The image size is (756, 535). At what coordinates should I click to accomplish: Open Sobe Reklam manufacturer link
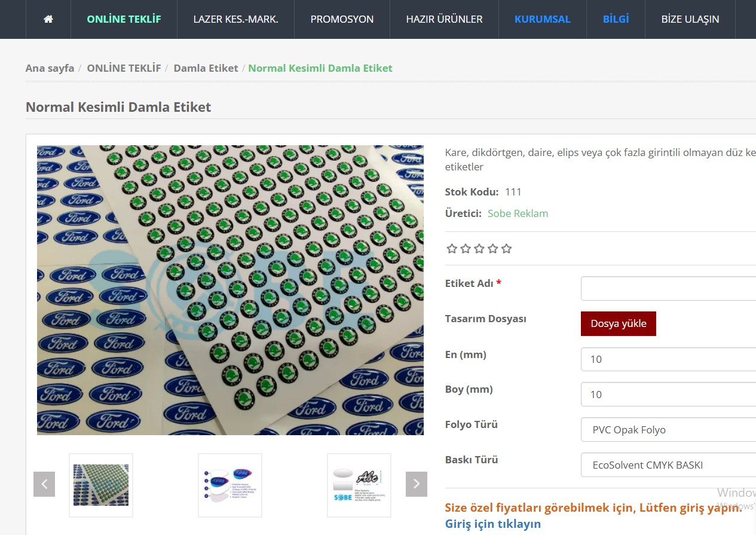pyautogui.click(x=518, y=213)
